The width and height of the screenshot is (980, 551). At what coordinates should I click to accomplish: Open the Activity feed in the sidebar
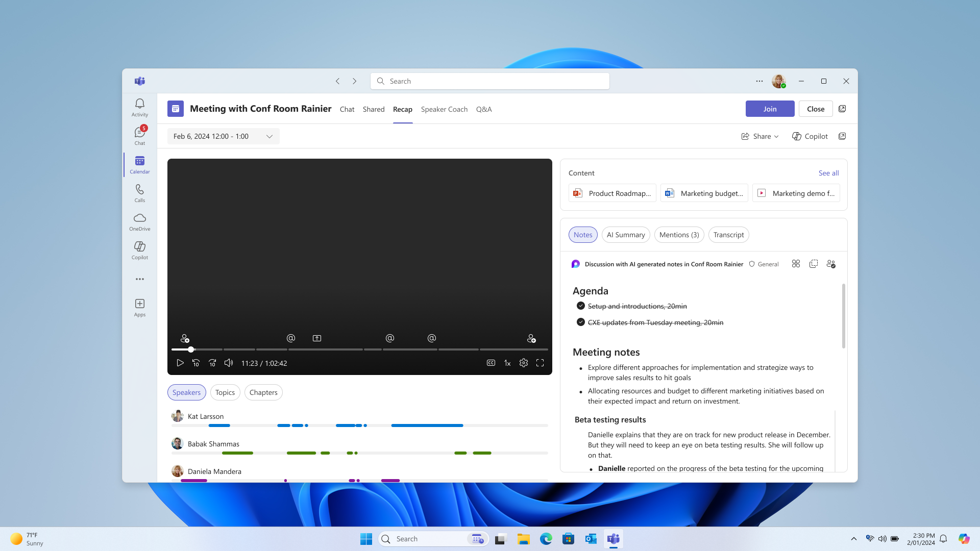pyautogui.click(x=139, y=107)
